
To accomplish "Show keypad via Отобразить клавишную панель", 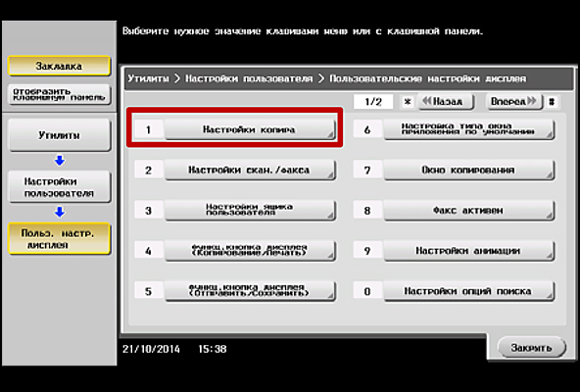I will 59,95.
